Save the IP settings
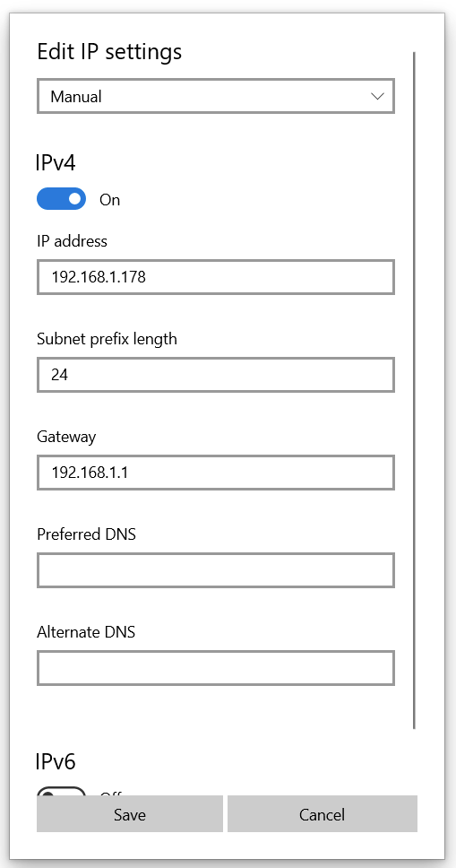 (x=130, y=814)
